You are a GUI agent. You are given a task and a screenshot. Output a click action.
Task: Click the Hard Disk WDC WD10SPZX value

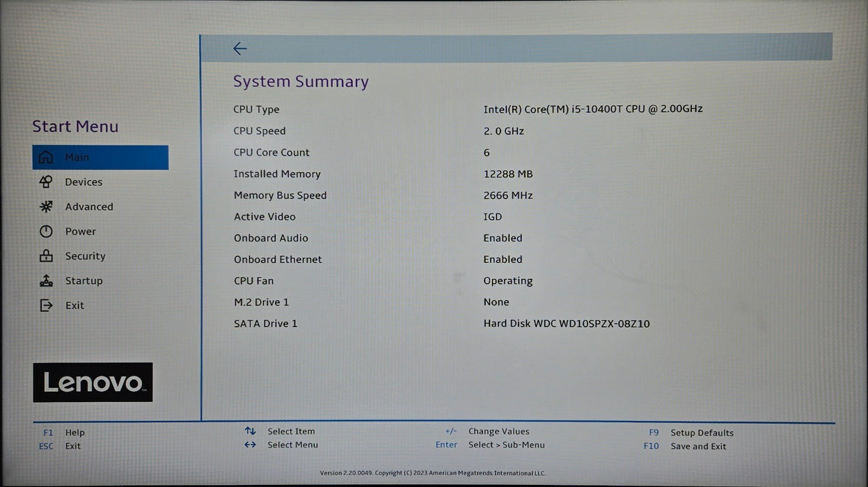click(567, 324)
